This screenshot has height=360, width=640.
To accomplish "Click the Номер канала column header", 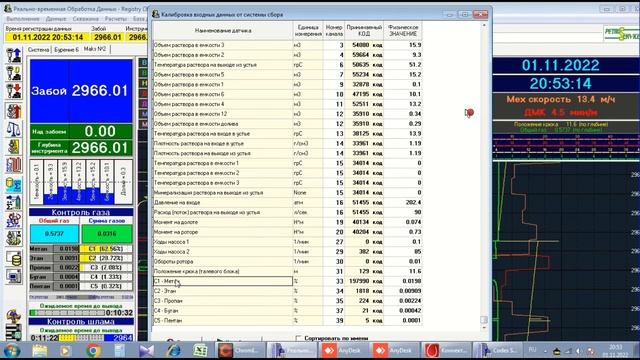I will [334, 31].
